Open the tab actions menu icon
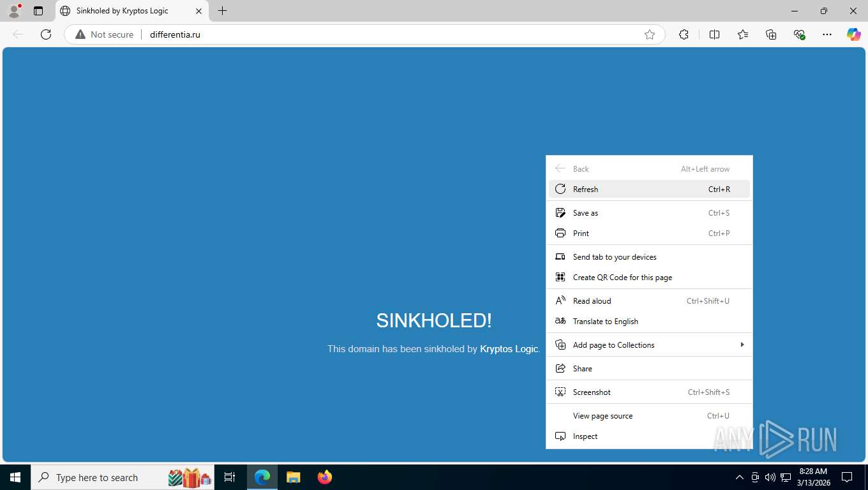 [38, 11]
